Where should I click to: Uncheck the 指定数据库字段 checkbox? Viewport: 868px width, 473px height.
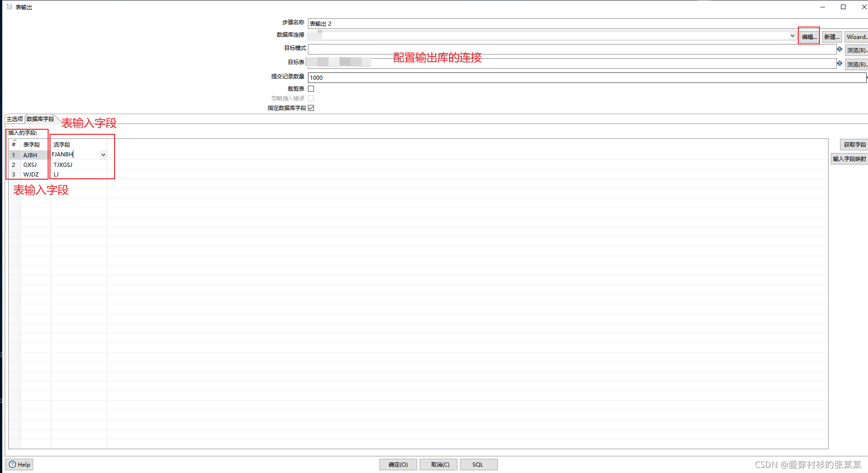pyautogui.click(x=311, y=108)
